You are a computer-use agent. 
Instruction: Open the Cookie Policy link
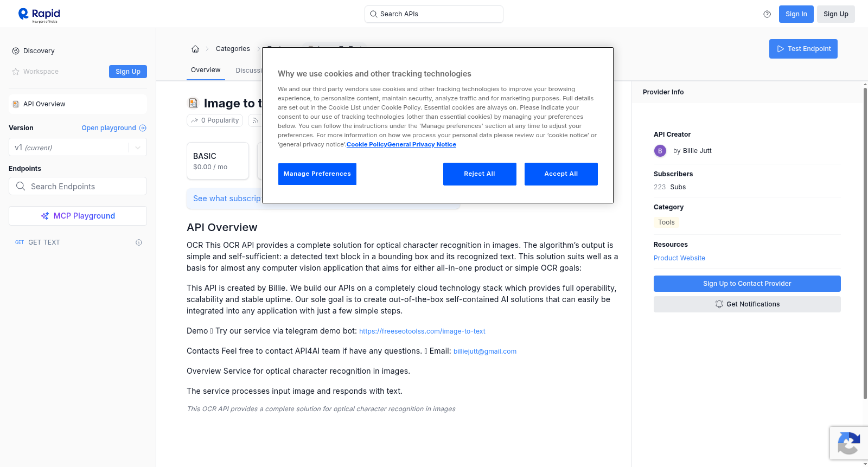pos(367,144)
